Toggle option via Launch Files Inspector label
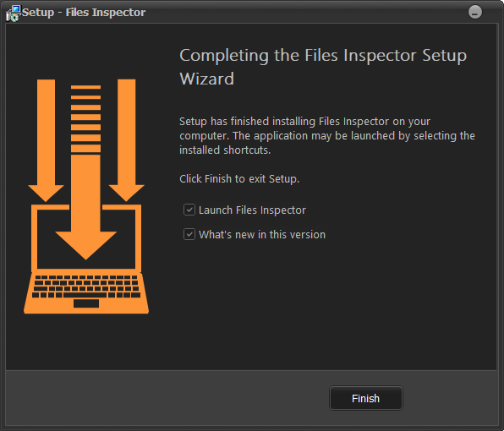The height and width of the screenshot is (431, 504). click(252, 210)
